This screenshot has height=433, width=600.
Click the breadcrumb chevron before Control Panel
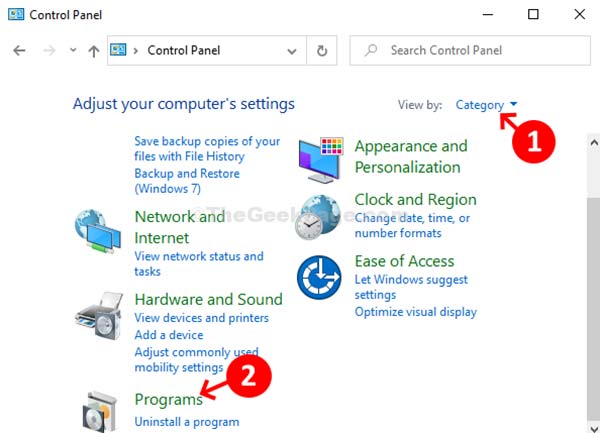click(x=135, y=50)
